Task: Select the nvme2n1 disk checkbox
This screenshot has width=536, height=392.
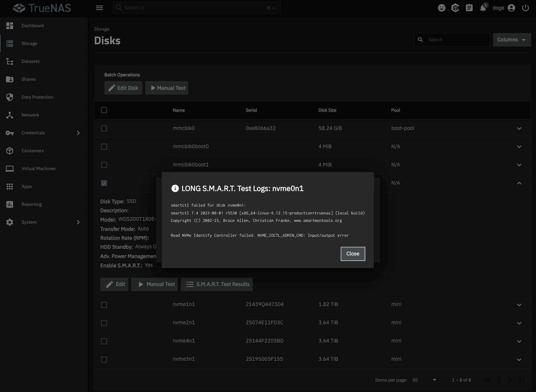Action: [104, 323]
